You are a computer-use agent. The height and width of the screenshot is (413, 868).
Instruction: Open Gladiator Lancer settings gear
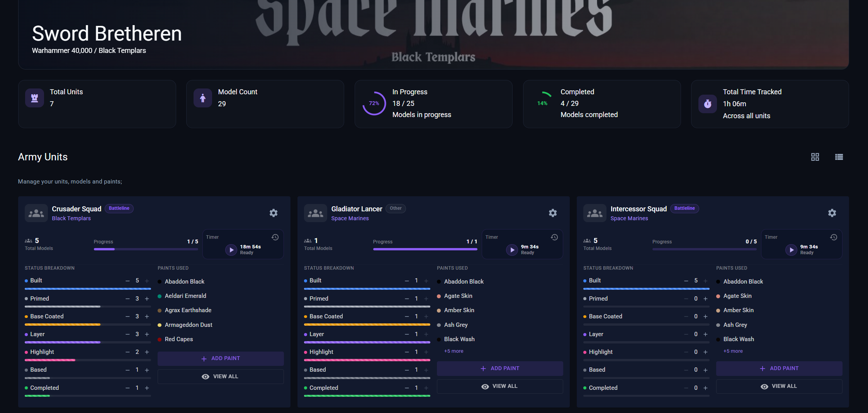[x=553, y=213]
